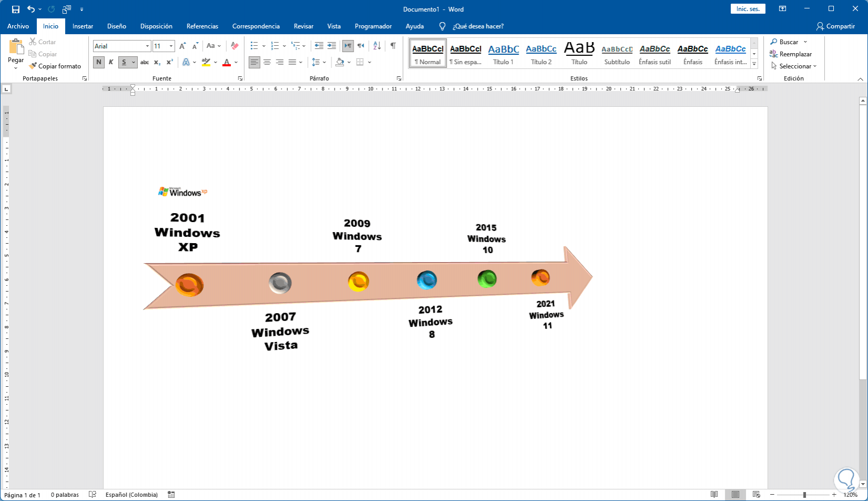
Task: Sort the selected text alphabetically
Action: [x=377, y=46]
